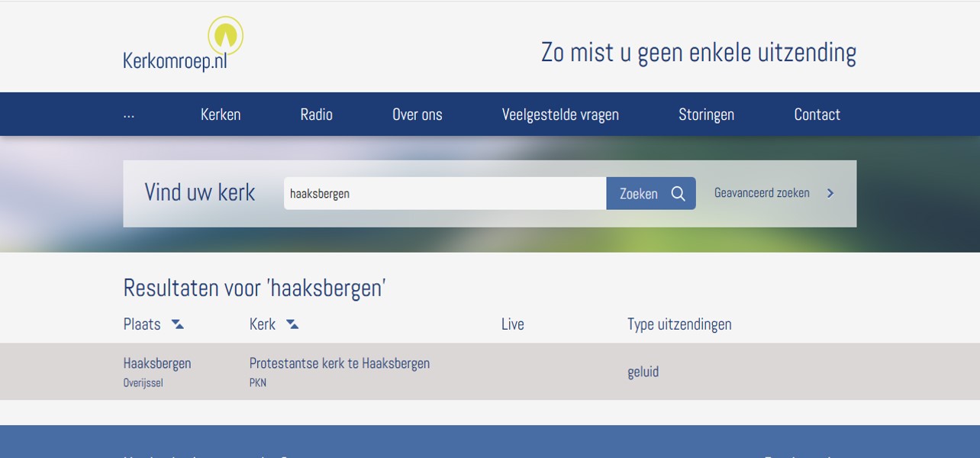This screenshot has width=980, height=458.
Task: Click the chevron after Geavanceerd zoeken
Action: tap(830, 193)
